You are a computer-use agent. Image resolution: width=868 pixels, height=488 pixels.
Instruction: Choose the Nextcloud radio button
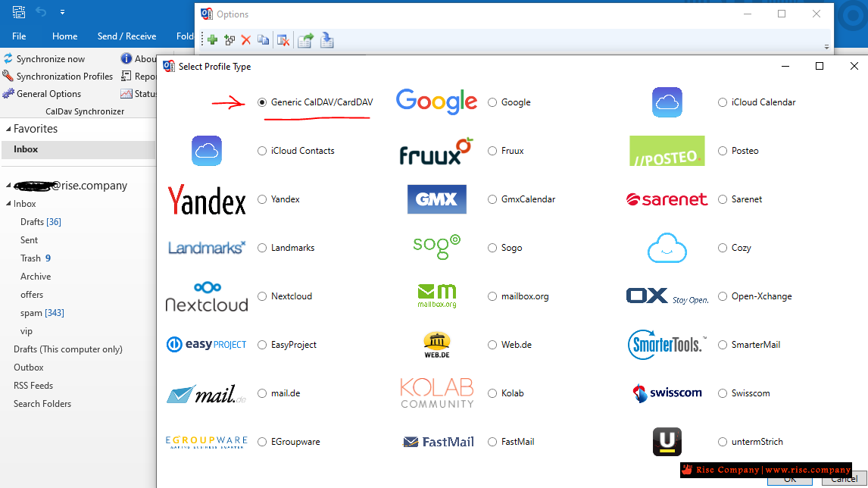262,296
